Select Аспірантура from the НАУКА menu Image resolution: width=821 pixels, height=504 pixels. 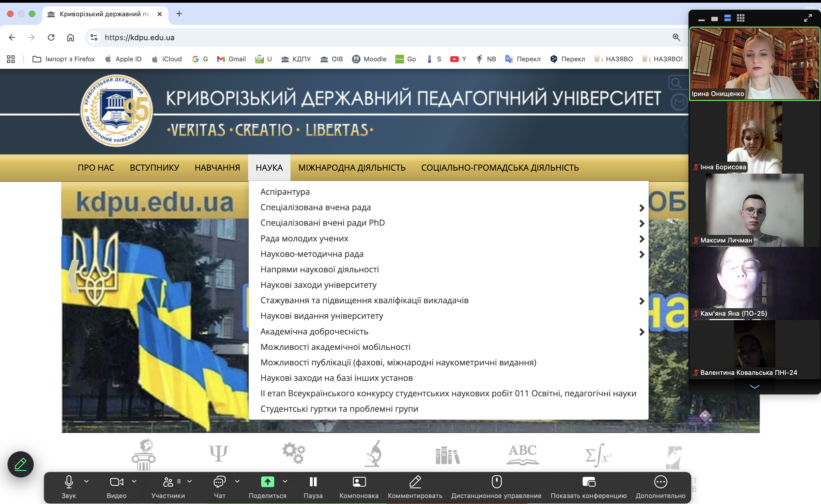[x=285, y=192]
